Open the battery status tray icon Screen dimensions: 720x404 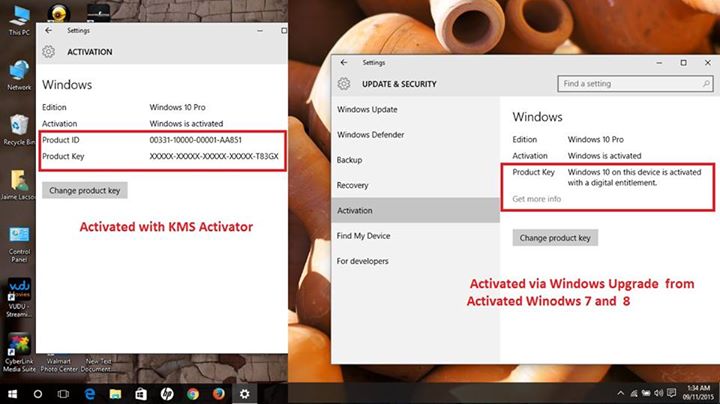point(646,393)
